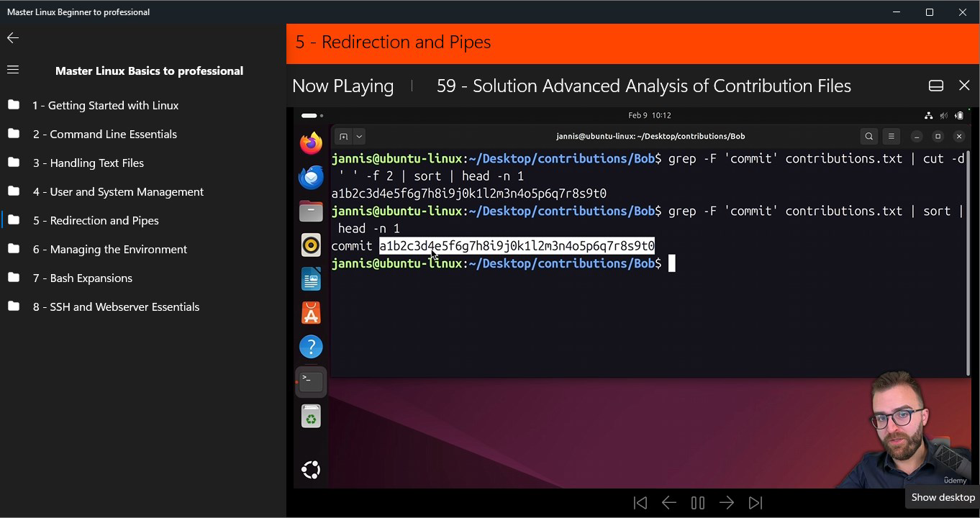Open the search in the terminal header
The height and width of the screenshot is (518, 980).
868,136
